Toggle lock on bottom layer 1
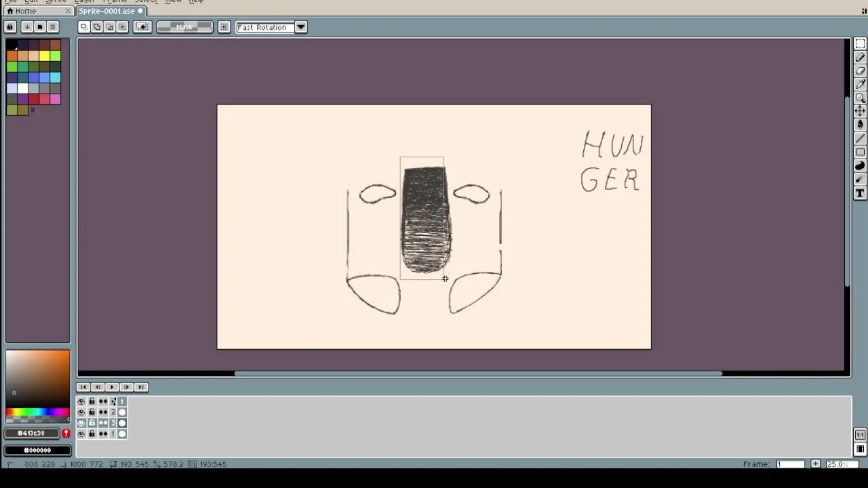 pyautogui.click(x=92, y=434)
